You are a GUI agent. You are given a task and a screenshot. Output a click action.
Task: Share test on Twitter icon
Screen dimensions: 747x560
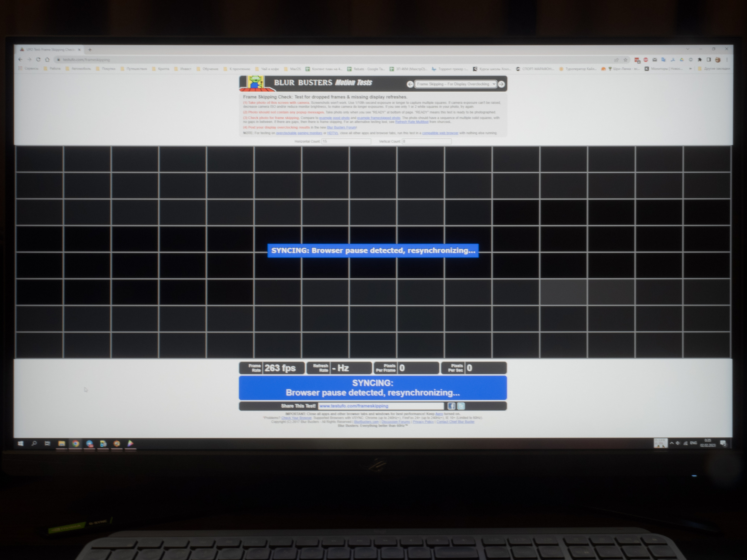click(x=461, y=406)
